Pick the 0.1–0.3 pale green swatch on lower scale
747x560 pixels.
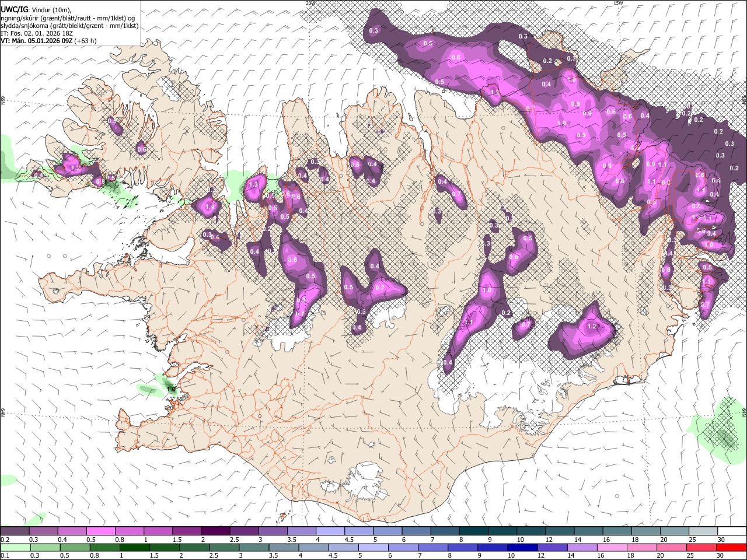[15, 548]
